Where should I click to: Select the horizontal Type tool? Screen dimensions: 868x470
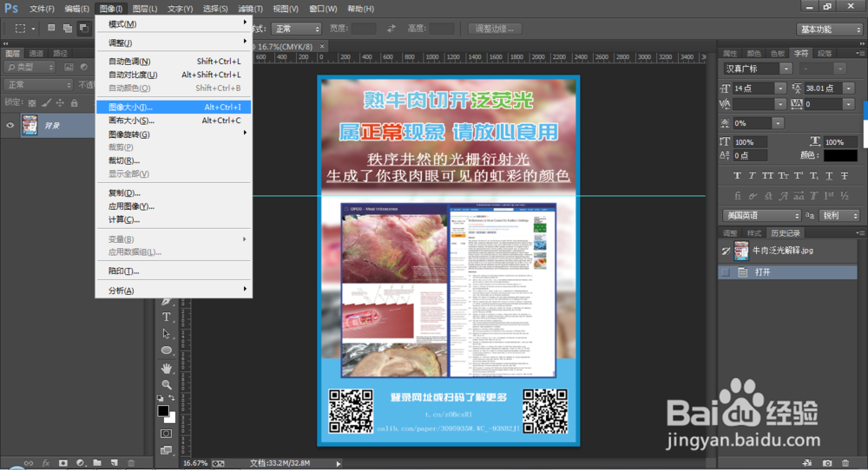[166, 317]
